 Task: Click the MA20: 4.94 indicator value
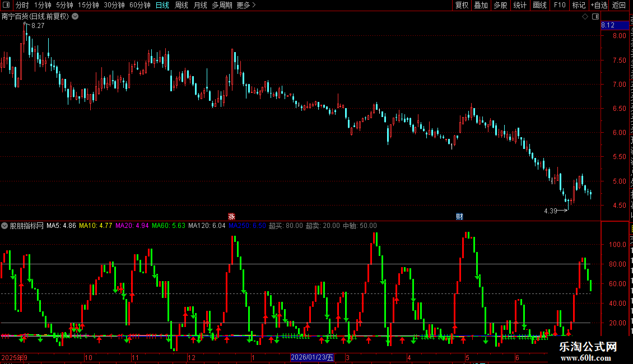(132, 226)
